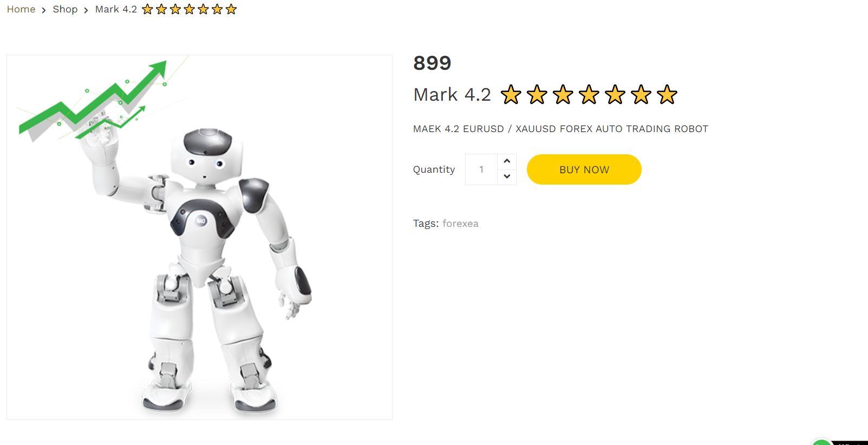Go to Home from the breadcrumb
868x445 pixels.
(x=21, y=9)
